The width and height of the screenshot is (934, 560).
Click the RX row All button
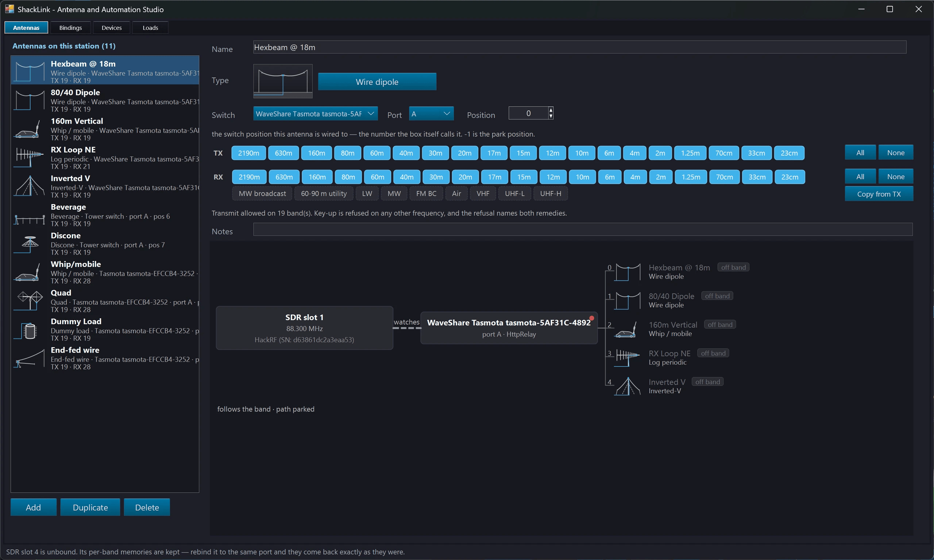click(860, 176)
